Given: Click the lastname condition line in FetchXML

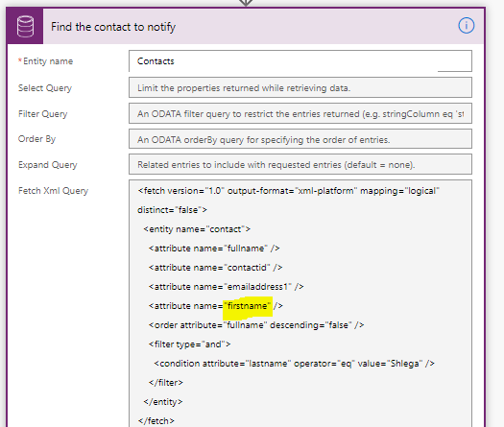Looking at the screenshot, I should click(294, 364).
